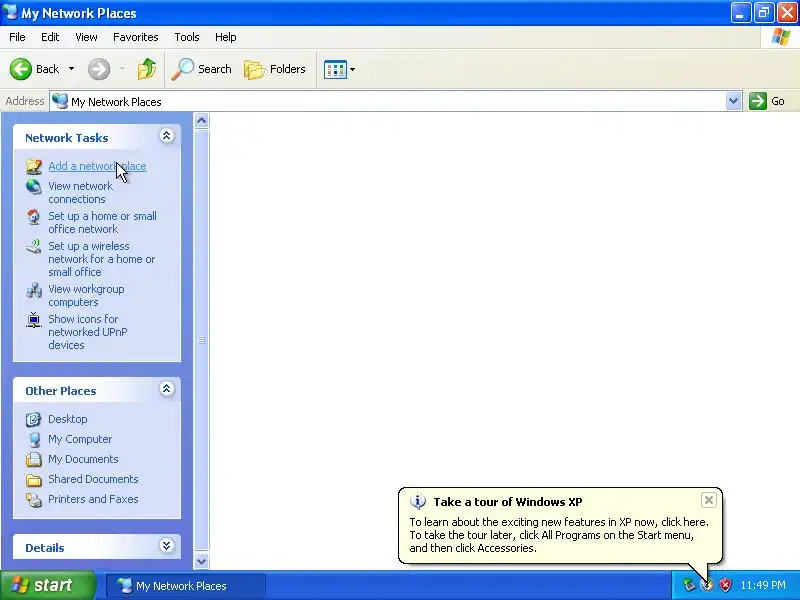Toggle the Folders pane button
This screenshot has width=800, height=600.
coord(275,69)
